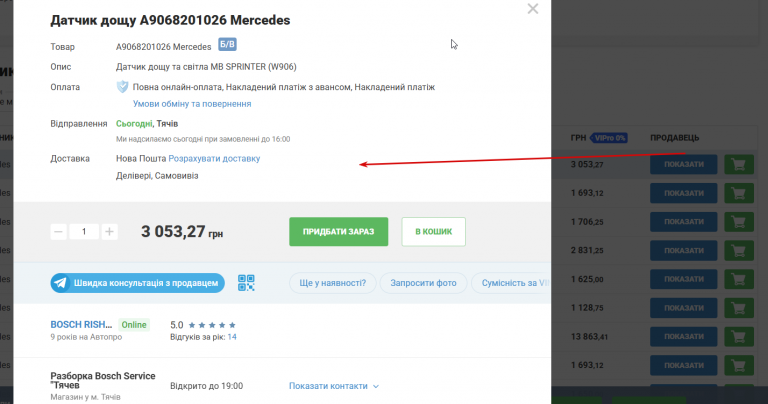Click the Показати контакти chevron arrow
Viewport: 768px width, 404px height.
(376, 386)
